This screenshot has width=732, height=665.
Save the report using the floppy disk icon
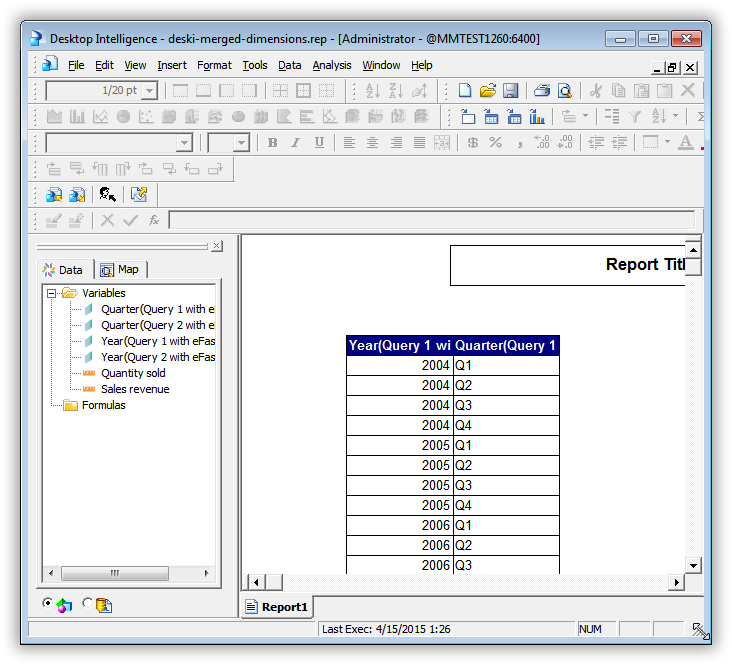510,90
